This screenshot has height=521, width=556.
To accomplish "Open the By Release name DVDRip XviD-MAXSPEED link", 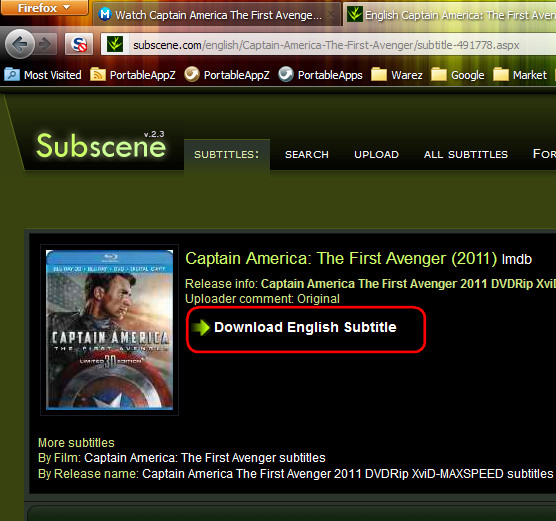I will pos(347,473).
